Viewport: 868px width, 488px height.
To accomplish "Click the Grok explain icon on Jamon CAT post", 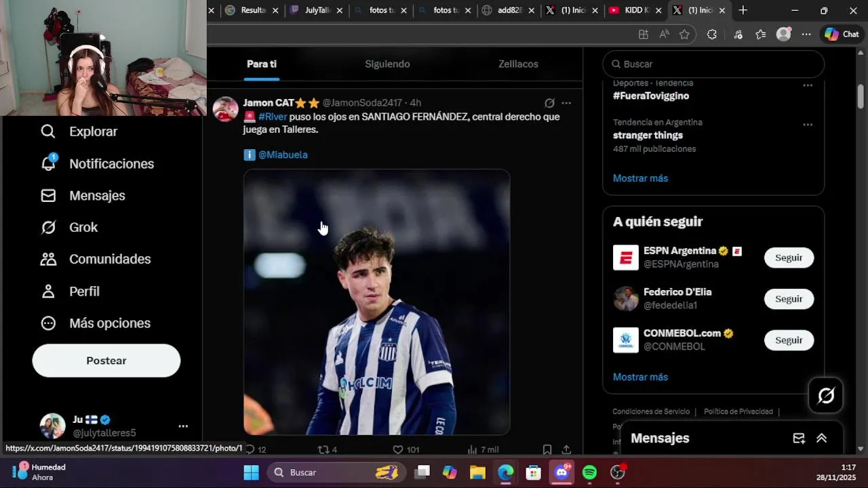I will [549, 103].
